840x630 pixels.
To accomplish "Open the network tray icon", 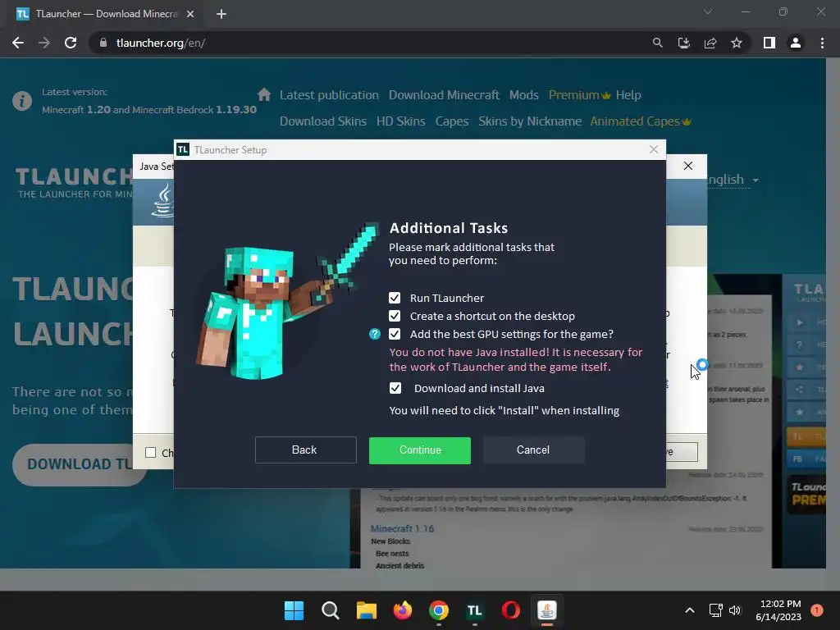I will click(x=715, y=610).
